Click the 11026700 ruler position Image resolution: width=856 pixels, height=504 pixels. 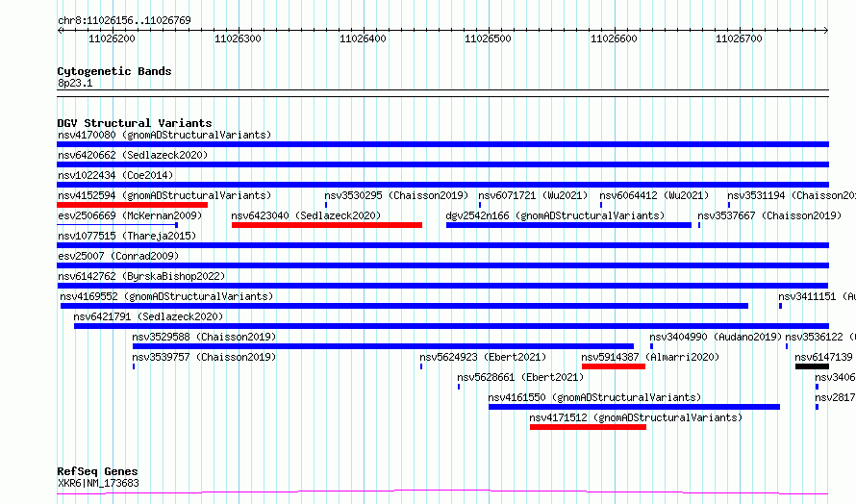pyautogui.click(x=740, y=38)
